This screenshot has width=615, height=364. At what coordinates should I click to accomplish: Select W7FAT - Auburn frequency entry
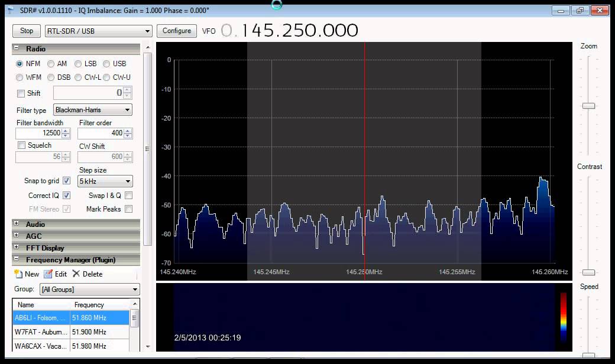71,332
